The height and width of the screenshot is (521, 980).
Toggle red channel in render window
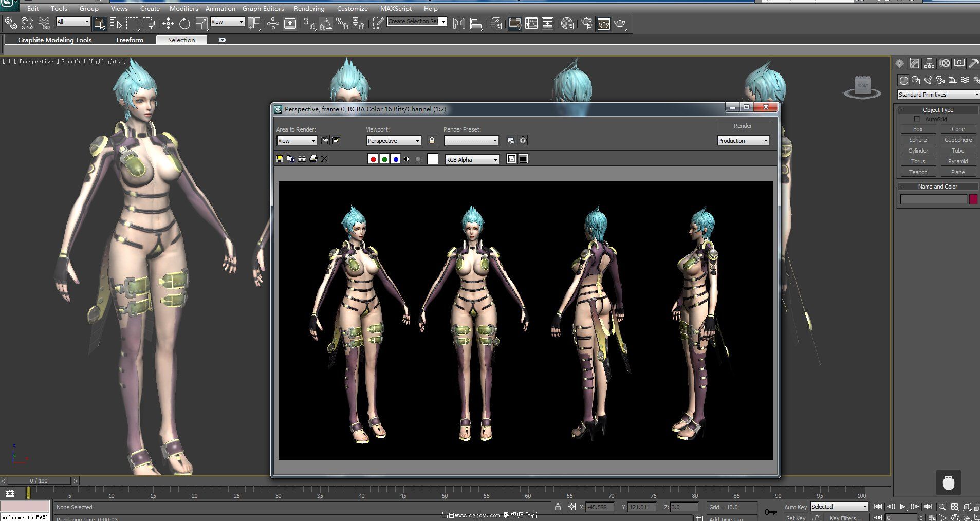point(373,159)
